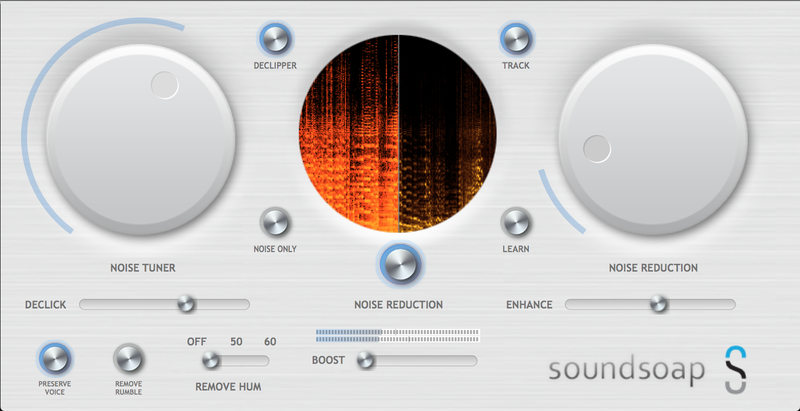
Task: Click the Boost slider handle
Action: pos(366,360)
